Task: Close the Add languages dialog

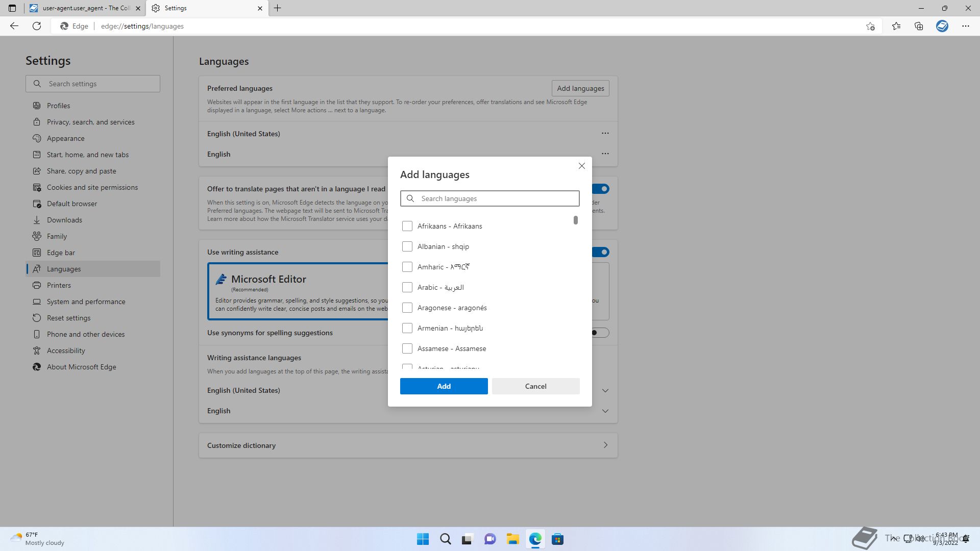Action: (x=582, y=166)
